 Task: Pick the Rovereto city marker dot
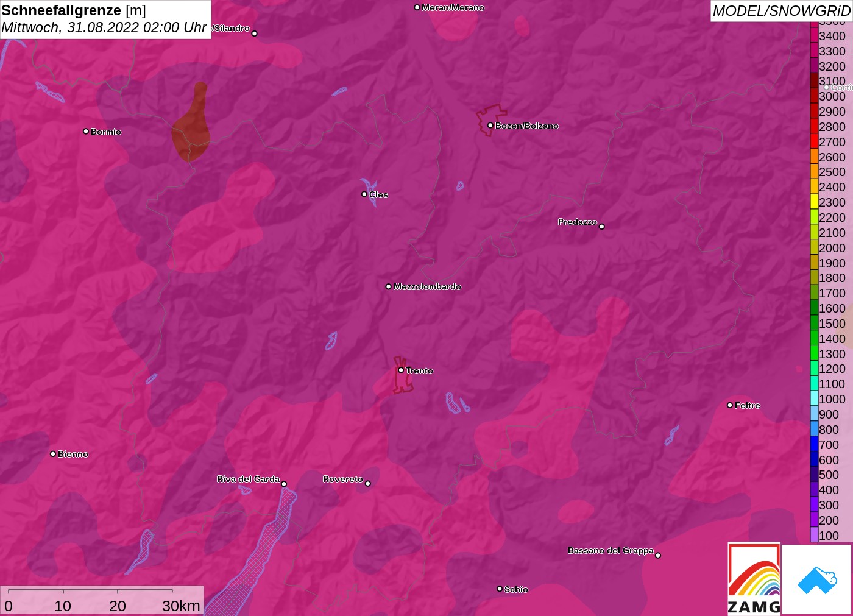[x=368, y=484]
